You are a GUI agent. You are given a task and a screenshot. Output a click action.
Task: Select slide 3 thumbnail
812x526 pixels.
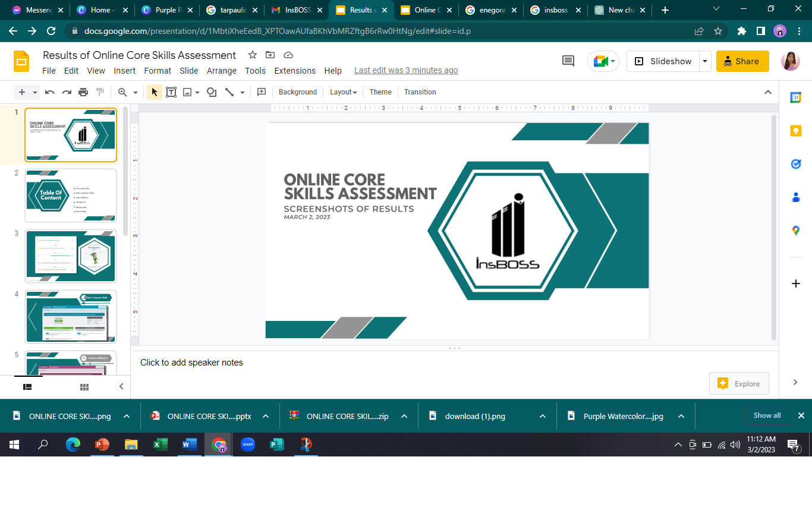click(71, 256)
